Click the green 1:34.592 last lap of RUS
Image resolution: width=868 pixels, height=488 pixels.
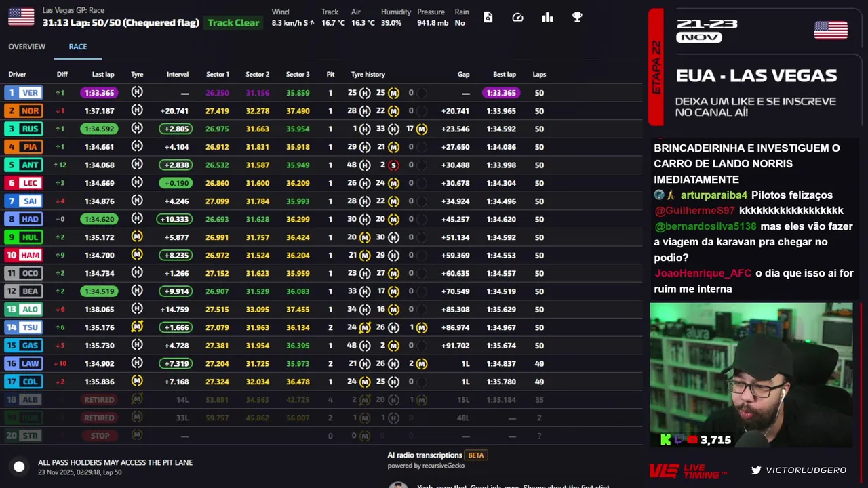(x=99, y=129)
